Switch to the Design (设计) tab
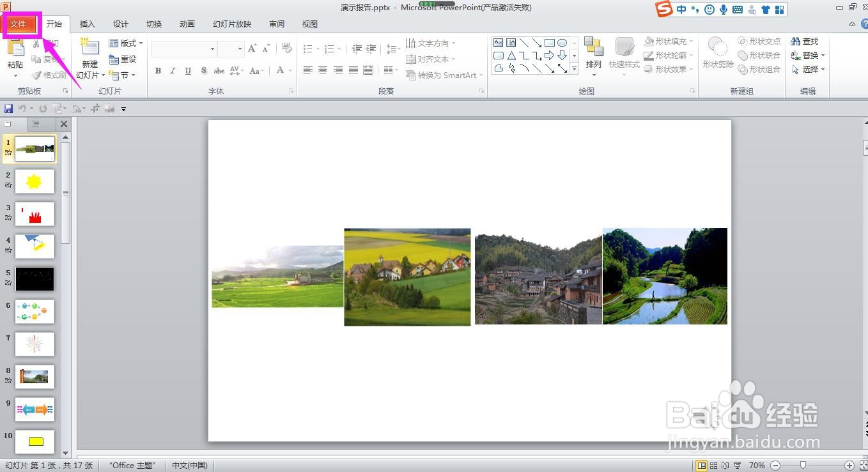Image resolution: width=868 pixels, height=472 pixels. 121,24
